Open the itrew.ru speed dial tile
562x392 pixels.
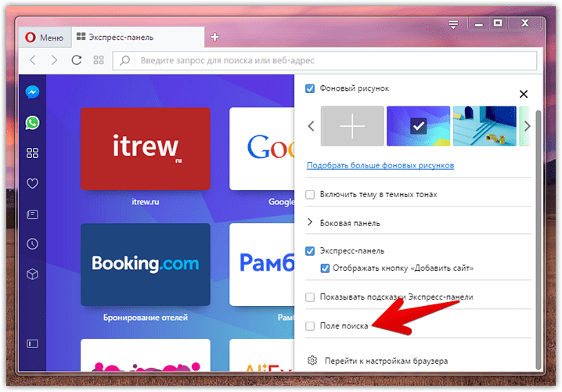[x=145, y=149]
